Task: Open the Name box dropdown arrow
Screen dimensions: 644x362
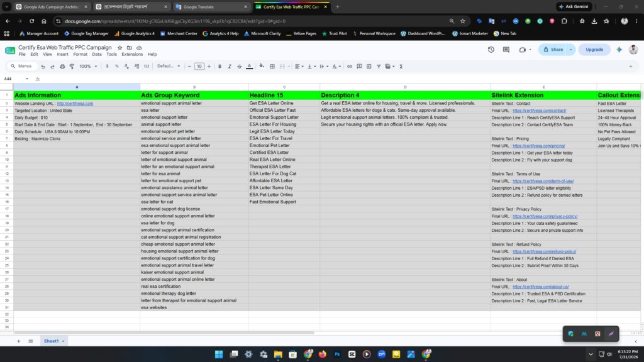Action: click(27, 79)
